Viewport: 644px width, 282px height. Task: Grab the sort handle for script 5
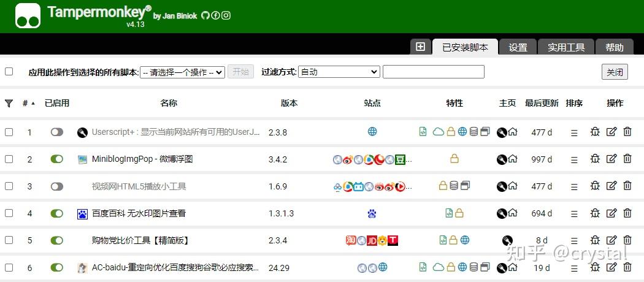pyautogui.click(x=574, y=240)
